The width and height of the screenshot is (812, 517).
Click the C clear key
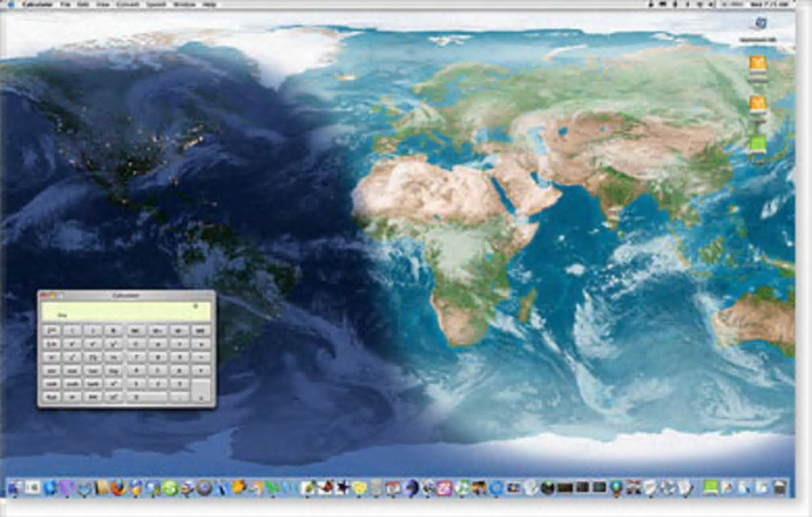pos(135,344)
